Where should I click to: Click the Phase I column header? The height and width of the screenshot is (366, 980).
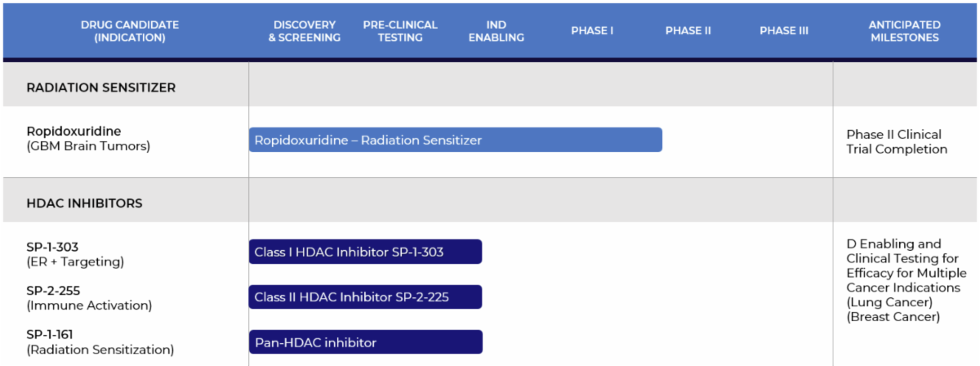tap(592, 31)
